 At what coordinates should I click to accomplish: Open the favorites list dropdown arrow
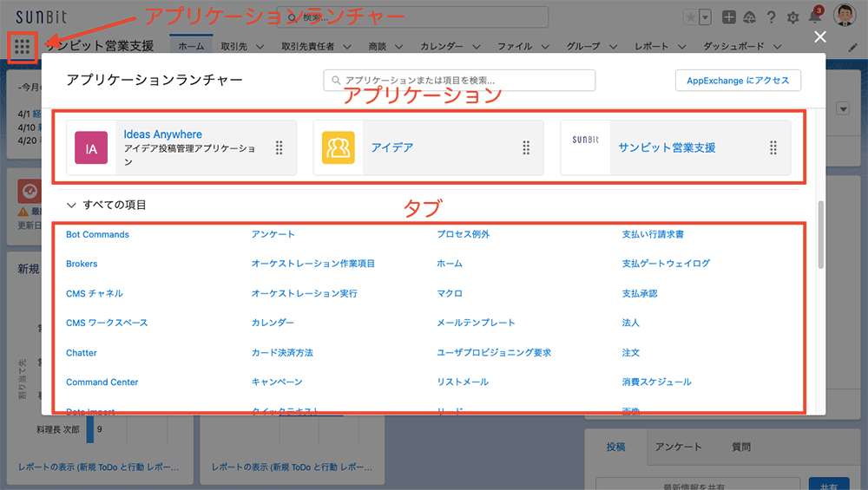pyautogui.click(x=705, y=17)
